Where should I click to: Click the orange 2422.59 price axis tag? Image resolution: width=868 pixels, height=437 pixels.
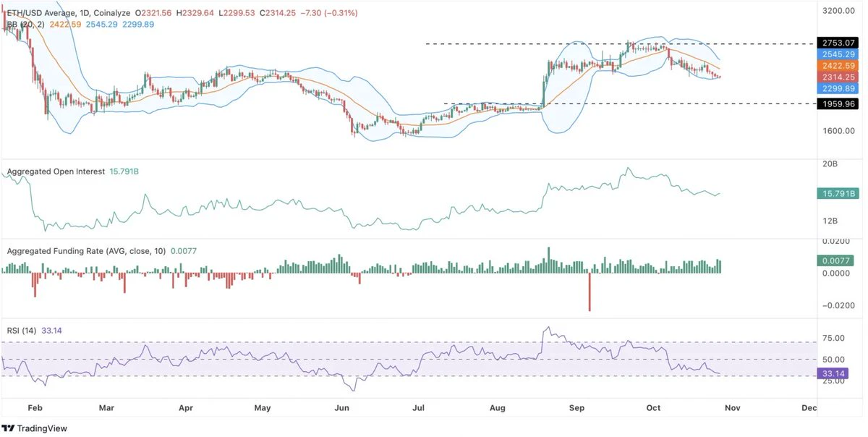[x=838, y=66]
